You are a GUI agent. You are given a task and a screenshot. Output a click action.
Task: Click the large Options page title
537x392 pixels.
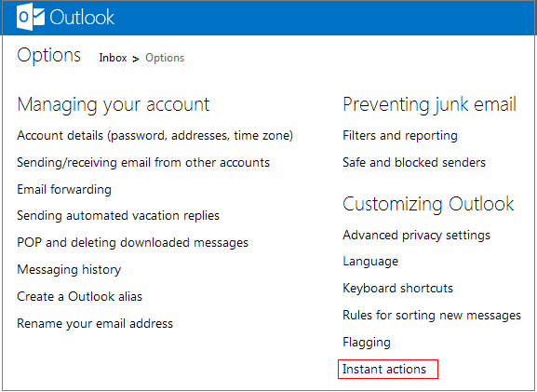point(49,56)
